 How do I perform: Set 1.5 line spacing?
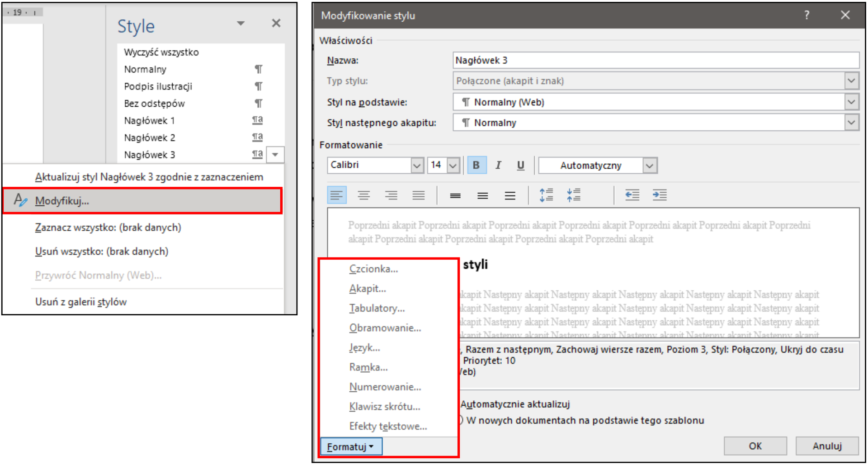[483, 195]
